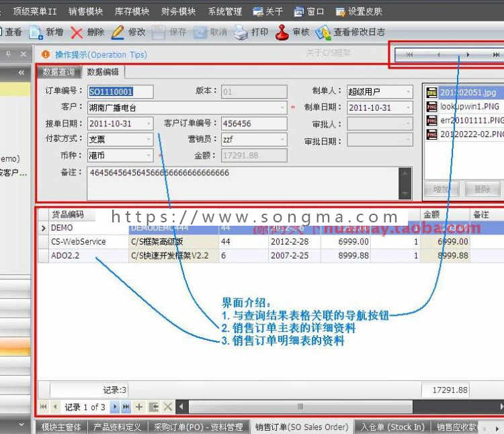Viewport: 504px width, 434px height.
Task: Click insert-row icon in grid navigator
Action: [x=154, y=406]
